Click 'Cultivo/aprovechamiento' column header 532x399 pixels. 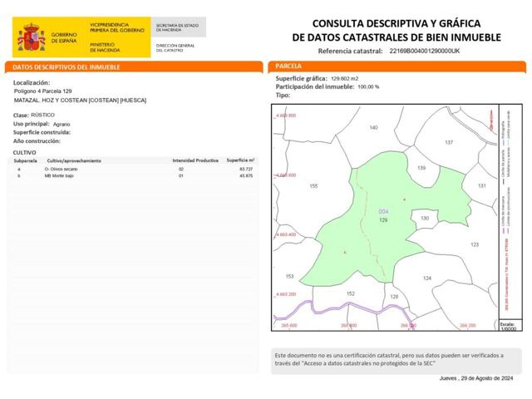(74, 160)
